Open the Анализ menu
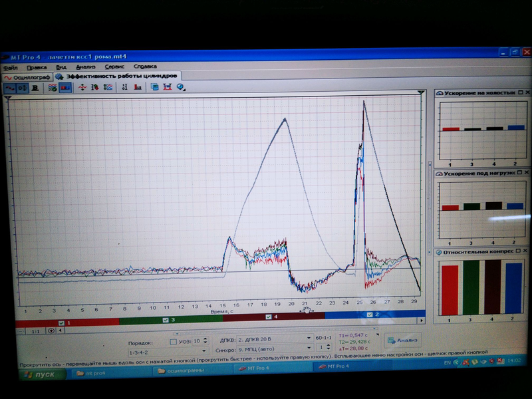 pyautogui.click(x=86, y=67)
